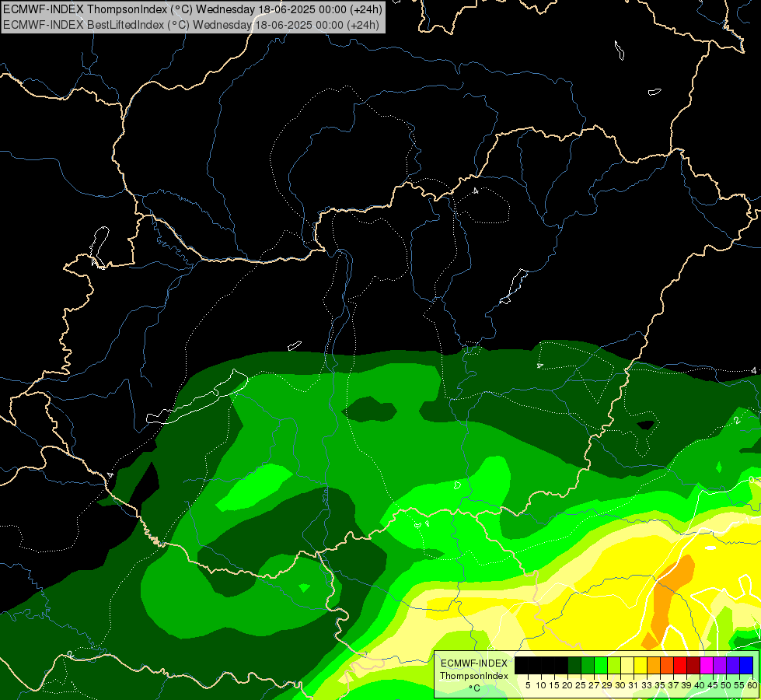Click the legend title 'ECMWF-INDEX'
Image resolution: width=761 pixels, height=700 pixels.
(474, 663)
